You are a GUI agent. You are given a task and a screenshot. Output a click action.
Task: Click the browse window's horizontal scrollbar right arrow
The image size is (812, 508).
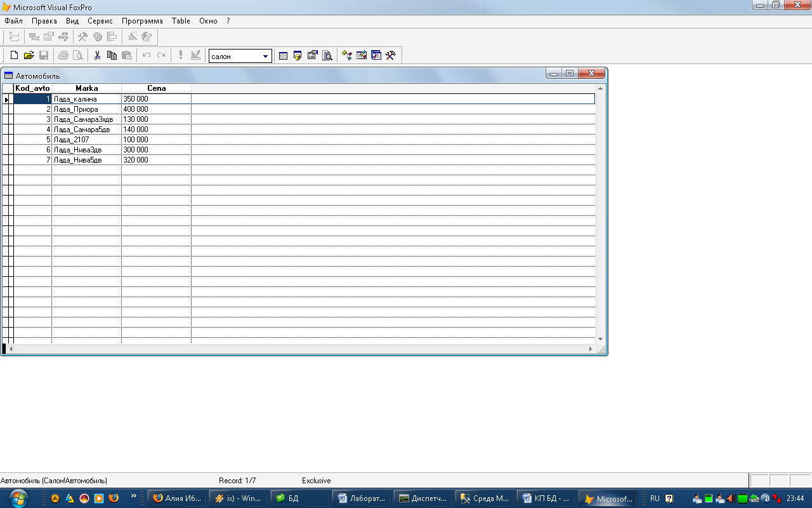point(591,349)
